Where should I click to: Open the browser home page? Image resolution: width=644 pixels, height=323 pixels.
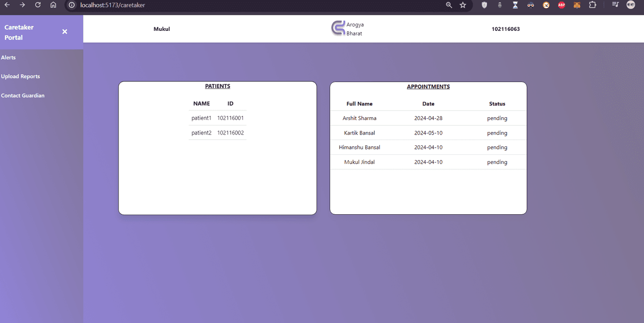(53, 5)
